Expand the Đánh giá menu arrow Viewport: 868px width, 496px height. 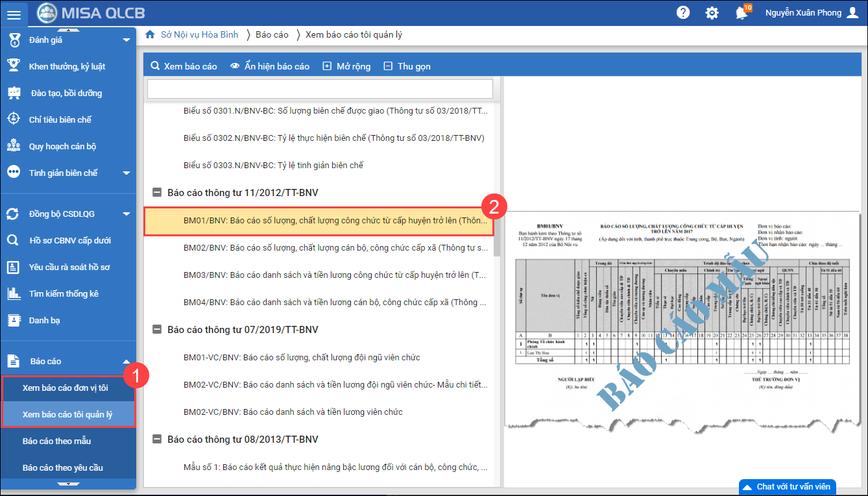pyautogui.click(x=126, y=40)
